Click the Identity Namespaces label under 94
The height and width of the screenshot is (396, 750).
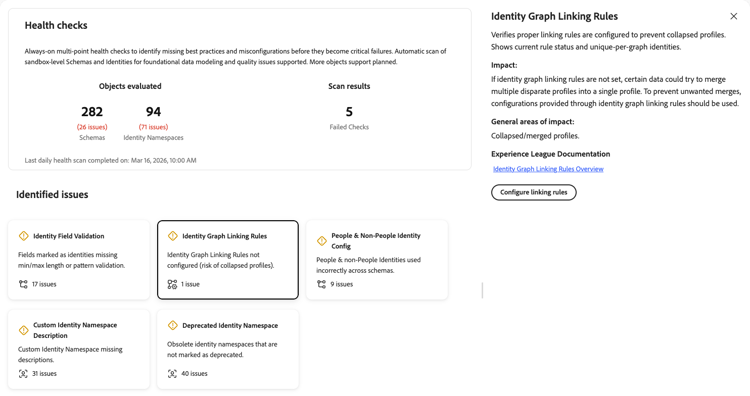click(154, 138)
